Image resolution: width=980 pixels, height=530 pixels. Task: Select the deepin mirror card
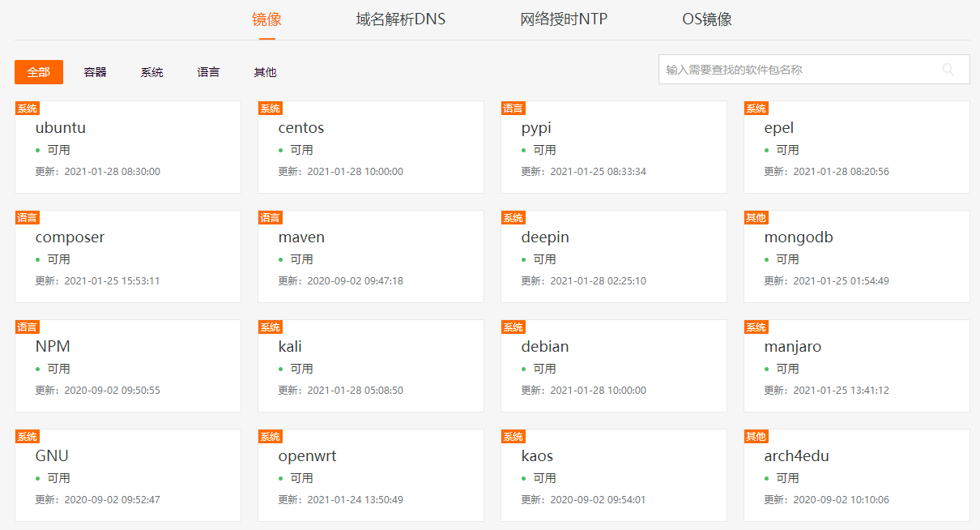(613, 255)
